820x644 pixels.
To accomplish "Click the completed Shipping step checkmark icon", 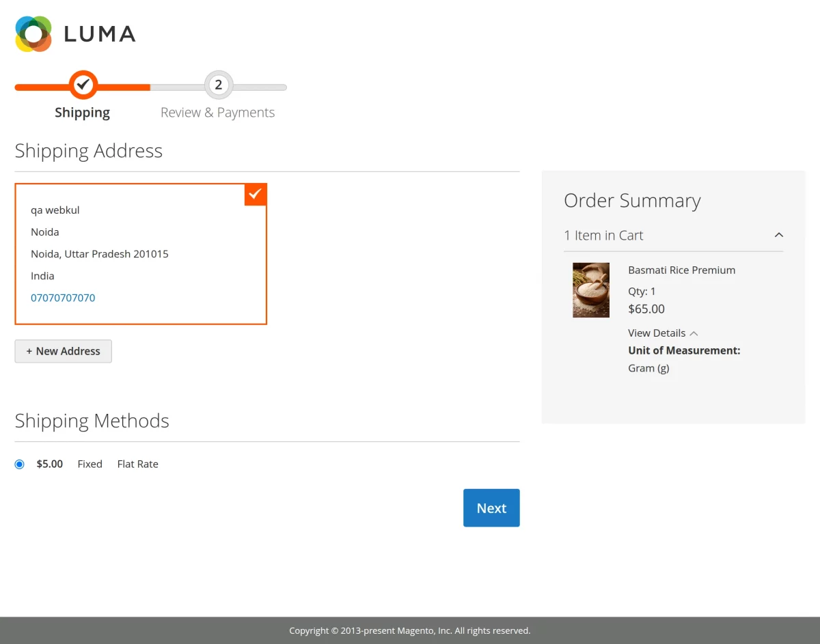I will (83, 85).
